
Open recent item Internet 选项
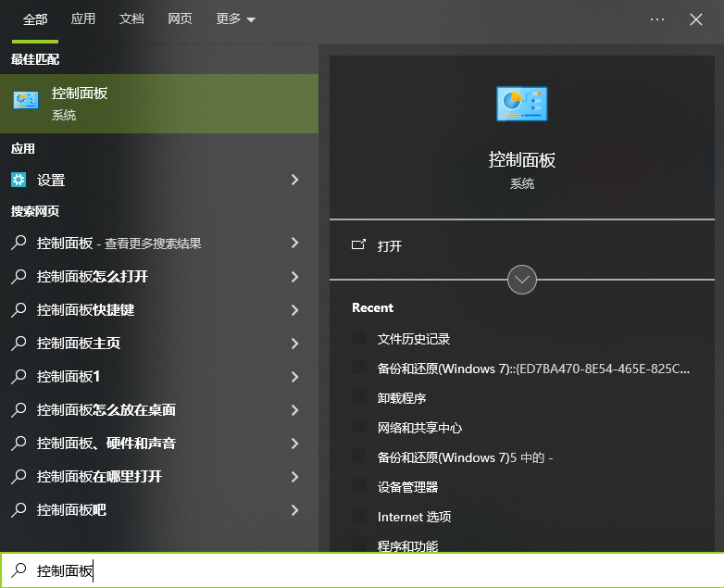[x=414, y=517]
